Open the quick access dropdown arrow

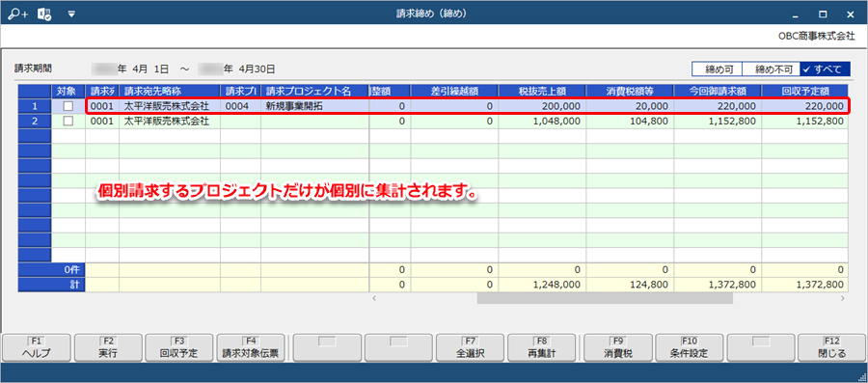[x=71, y=14]
